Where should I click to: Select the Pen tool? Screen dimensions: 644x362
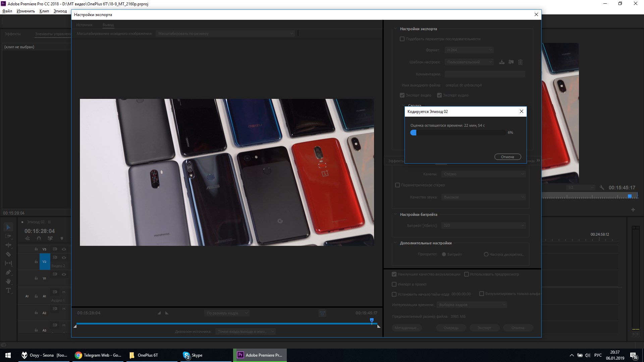coord(8,273)
